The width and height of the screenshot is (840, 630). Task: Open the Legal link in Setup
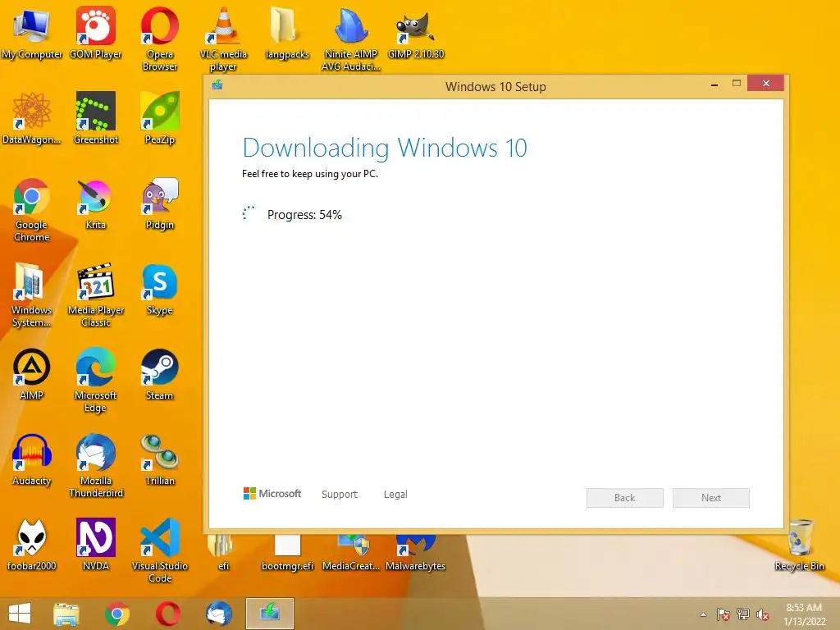click(395, 494)
